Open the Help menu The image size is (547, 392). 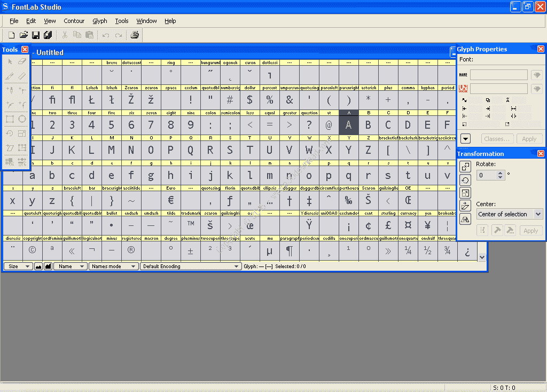tap(170, 21)
